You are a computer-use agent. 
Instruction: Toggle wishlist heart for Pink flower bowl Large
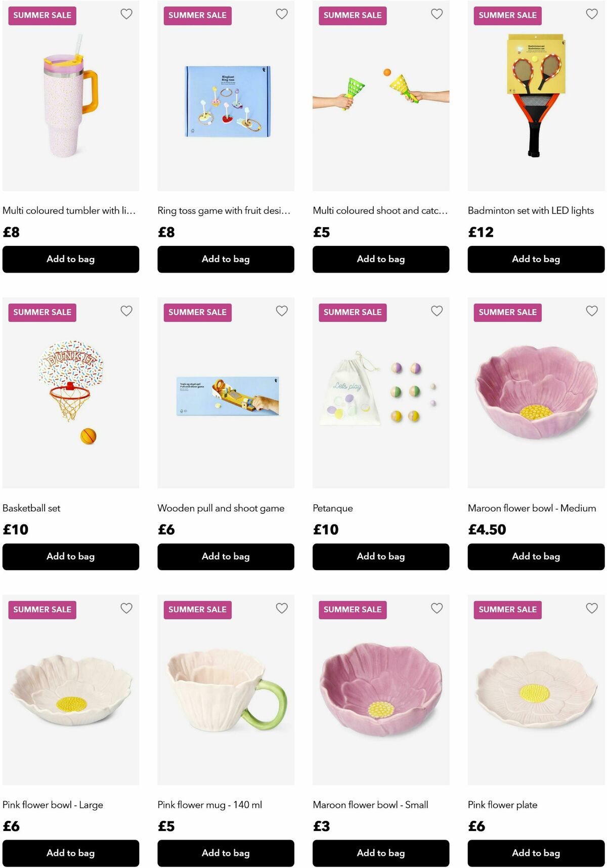(x=126, y=608)
